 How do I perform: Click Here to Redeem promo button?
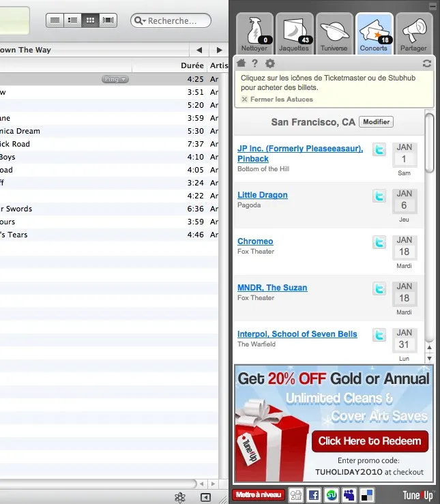(370, 441)
